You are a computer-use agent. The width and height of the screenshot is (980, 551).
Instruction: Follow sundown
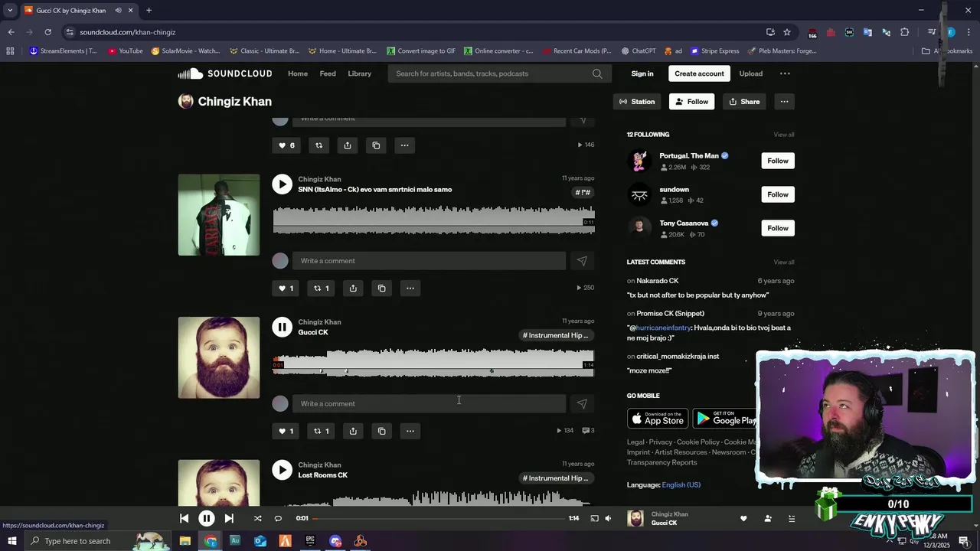(778, 194)
